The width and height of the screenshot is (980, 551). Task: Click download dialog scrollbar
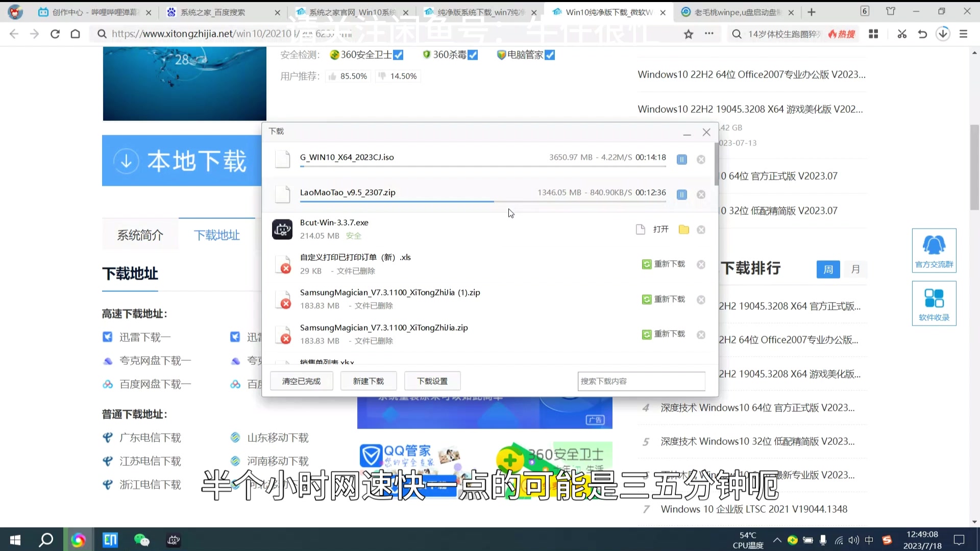pos(716,163)
